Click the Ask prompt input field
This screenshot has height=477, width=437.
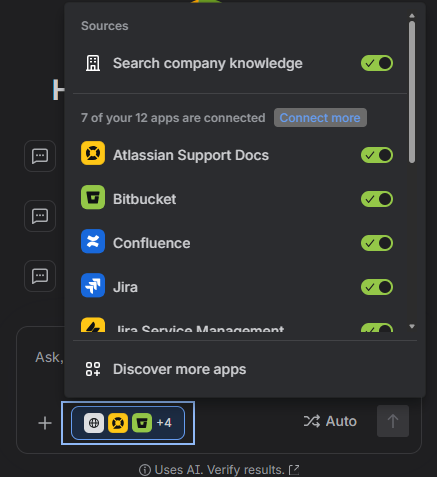[x=49, y=357]
